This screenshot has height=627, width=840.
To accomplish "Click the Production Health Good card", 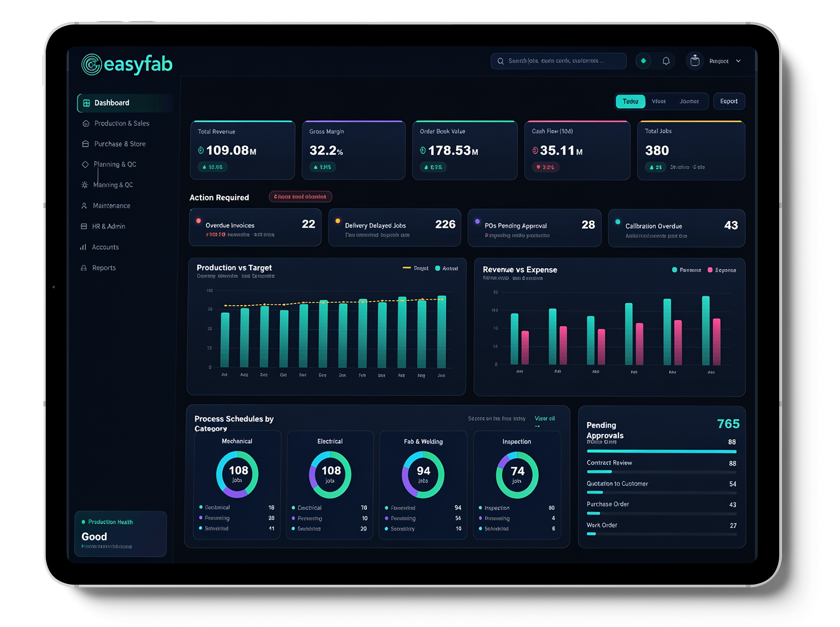I will [120, 534].
